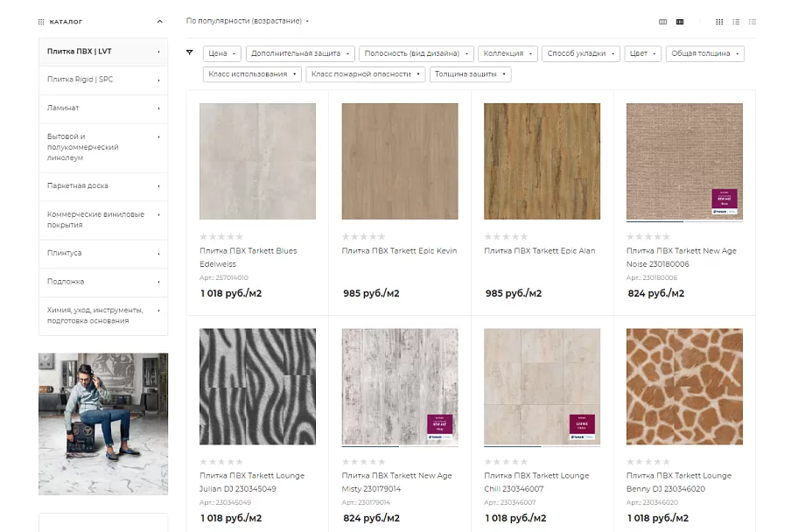This screenshot has width=798, height=532.
Task: Click price 985 руб./м2 of Epic Alan
Action: pyautogui.click(x=514, y=294)
